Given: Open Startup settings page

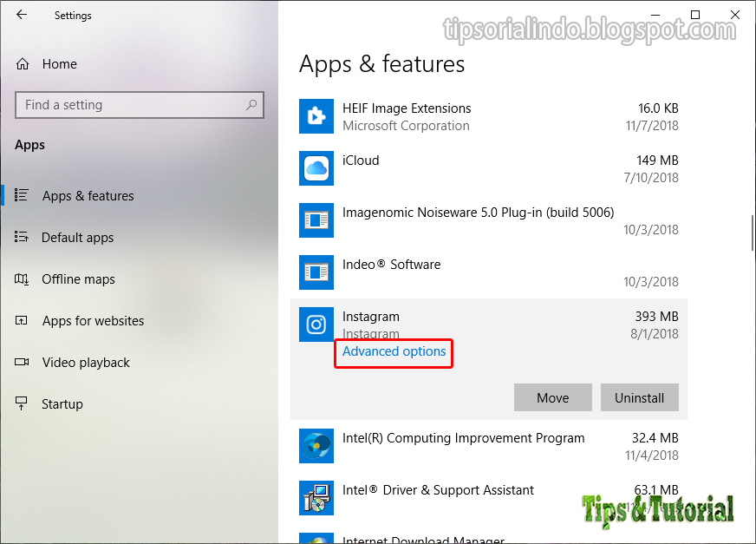Looking at the screenshot, I should click(62, 404).
